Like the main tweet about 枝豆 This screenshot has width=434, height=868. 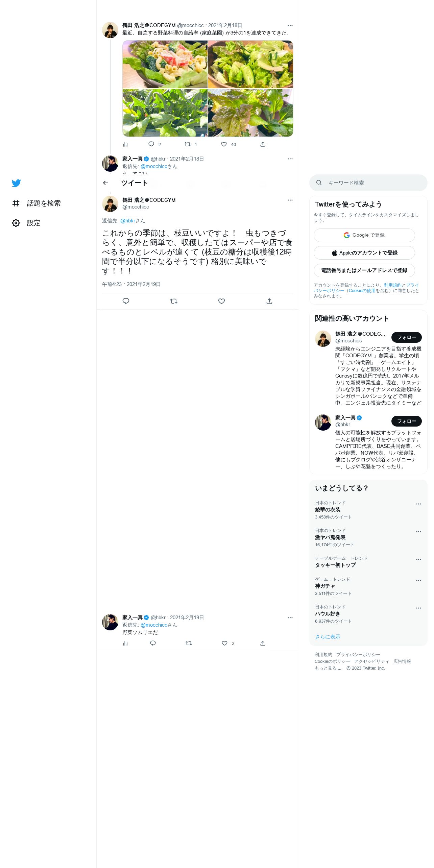pyautogui.click(x=221, y=301)
